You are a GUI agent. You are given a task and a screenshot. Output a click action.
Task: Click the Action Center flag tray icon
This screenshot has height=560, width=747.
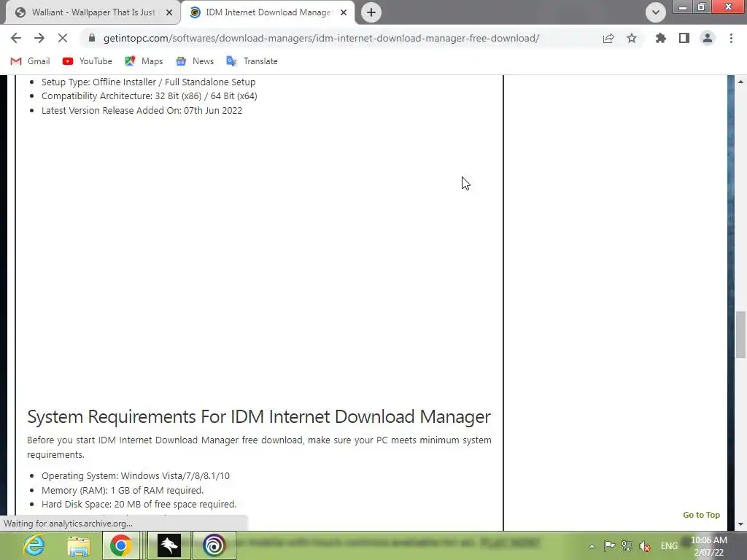609,545
